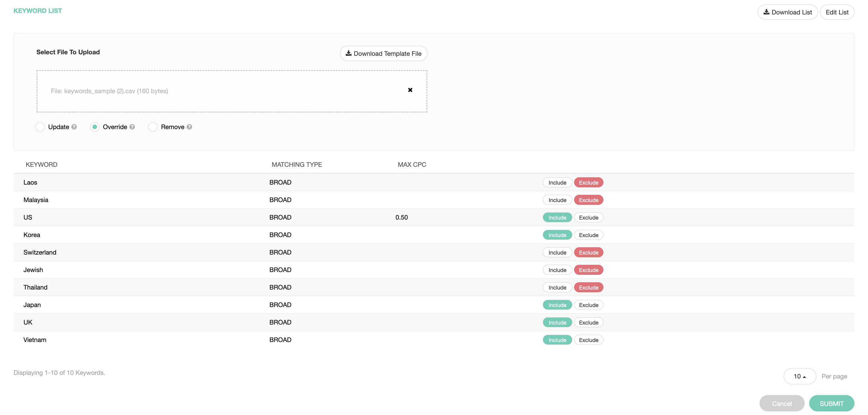Set US keyword to Exclude
This screenshot has height=415, width=868.
[588, 218]
